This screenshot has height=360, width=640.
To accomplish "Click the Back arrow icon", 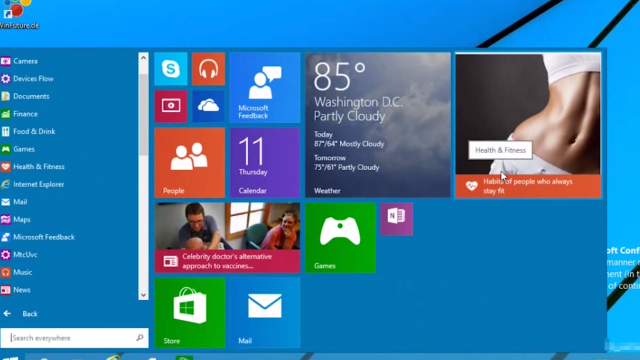I will click(x=7, y=313).
